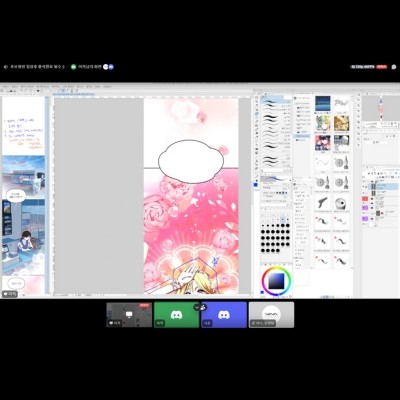
Task: Open the viewers avatar group in header
Action: (x=108, y=67)
